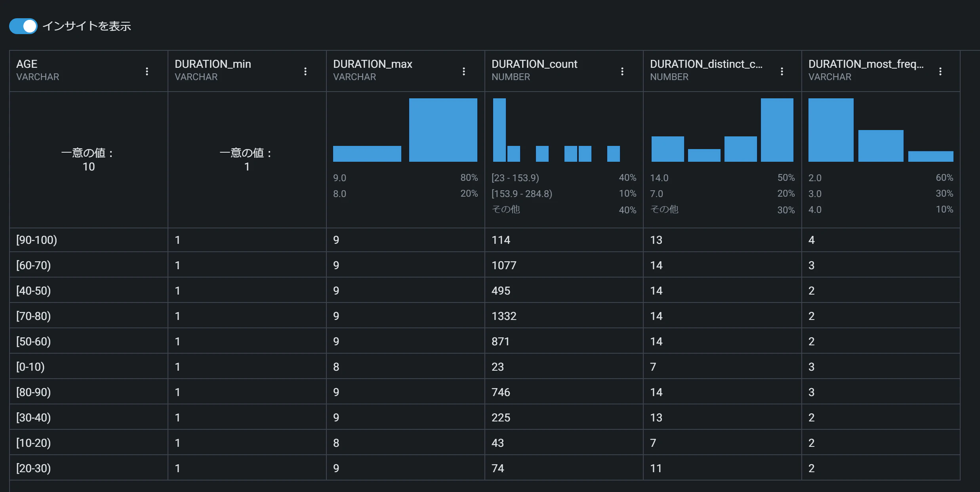Select the 2.0 bar in DURATION_most_freq chart
980x492 pixels.
click(x=831, y=130)
